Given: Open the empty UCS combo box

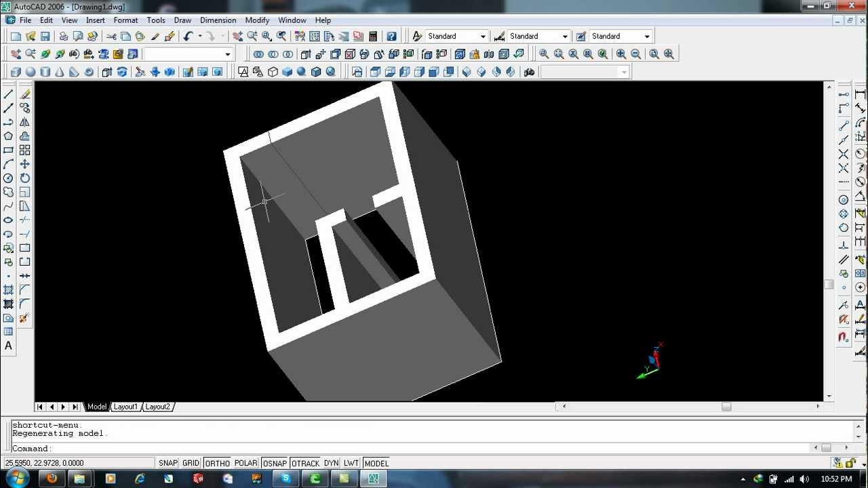Looking at the screenshot, I should click(x=188, y=54).
